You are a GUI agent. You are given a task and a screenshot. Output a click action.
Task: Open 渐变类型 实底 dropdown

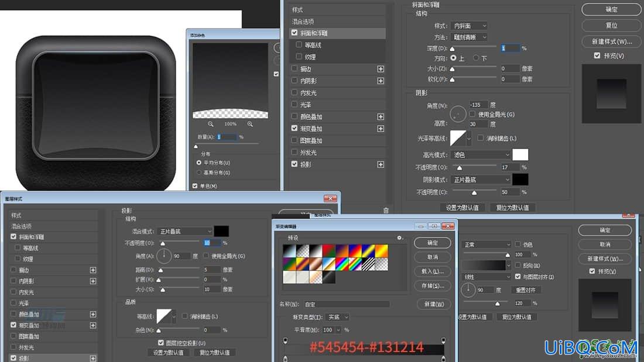click(337, 318)
